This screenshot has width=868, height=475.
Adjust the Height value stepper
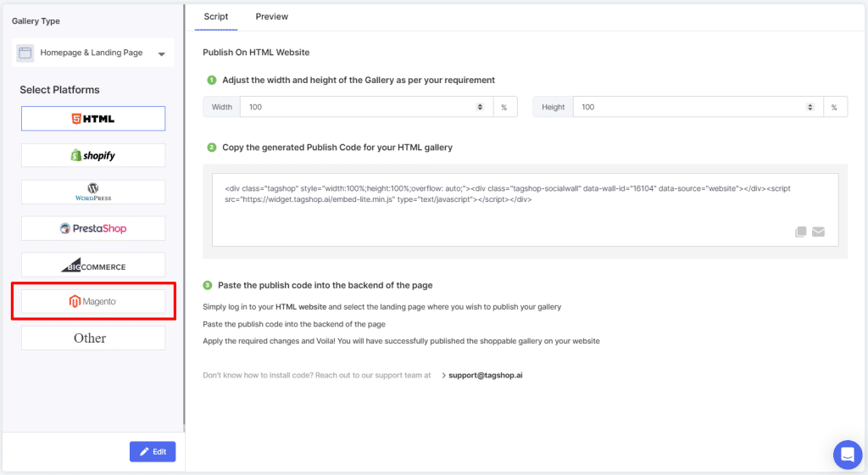pos(810,108)
